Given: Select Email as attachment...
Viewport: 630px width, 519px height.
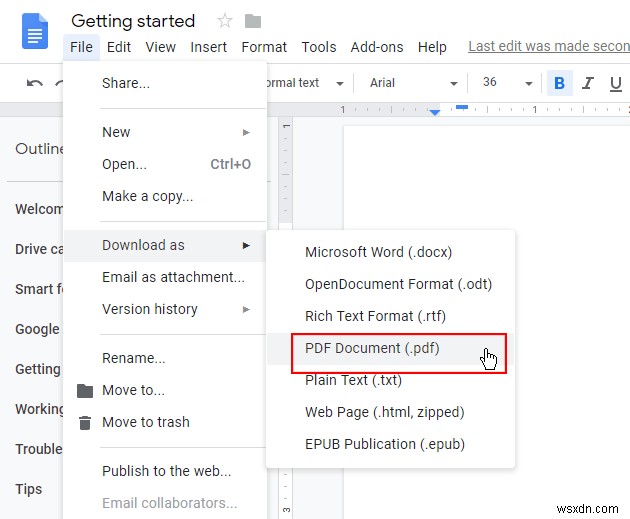Looking at the screenshot, I should pyautogui.click(x=165, y=277).
